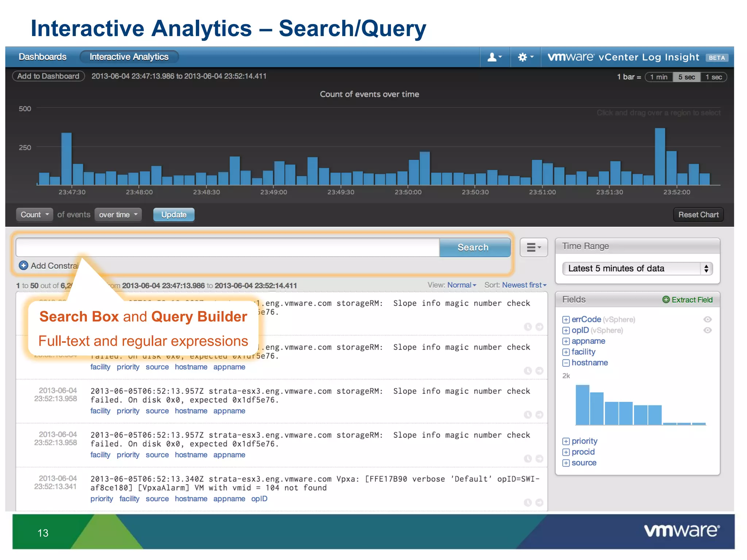Image resolution: width=747 pixels, height=560 pixels.
Task: Click the tallest bar in hostname histogram
Action: (x=582, y=405)
